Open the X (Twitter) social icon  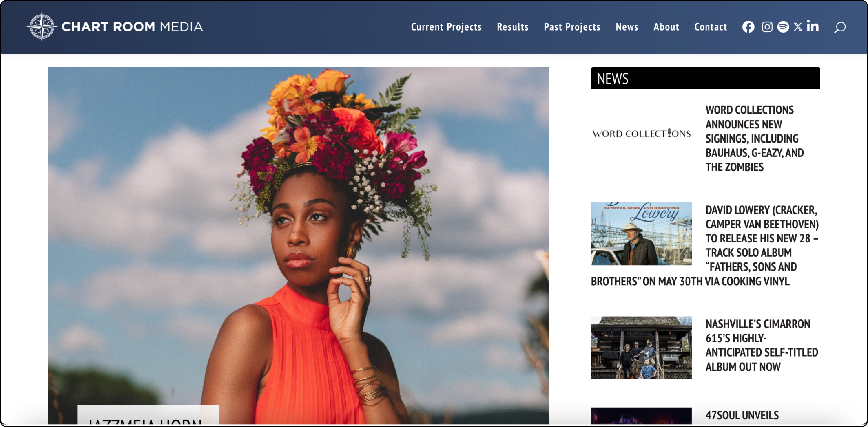(798, 27)
